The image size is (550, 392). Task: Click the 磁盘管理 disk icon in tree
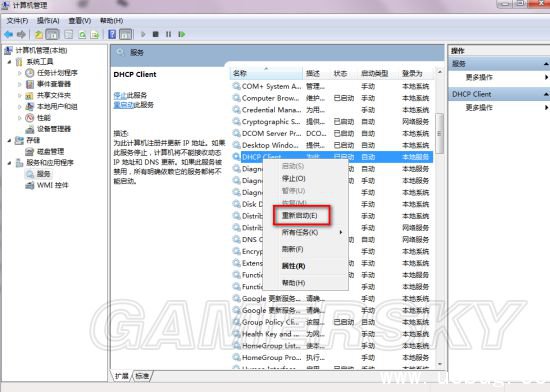click(x=30, y=151)
